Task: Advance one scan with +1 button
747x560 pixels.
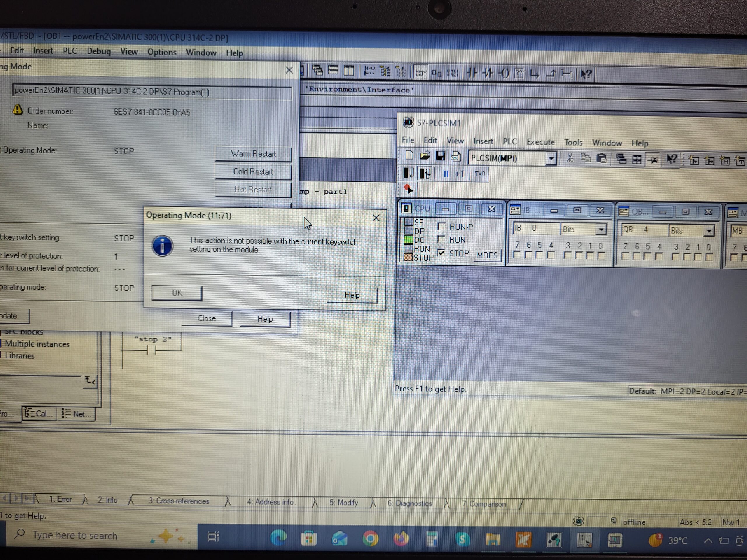Action: (x=460, y=174)
